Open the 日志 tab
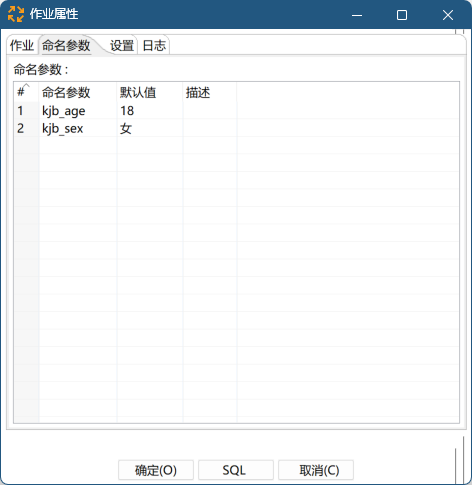Viewport: 472px width, 485px height. pos(154,45)
